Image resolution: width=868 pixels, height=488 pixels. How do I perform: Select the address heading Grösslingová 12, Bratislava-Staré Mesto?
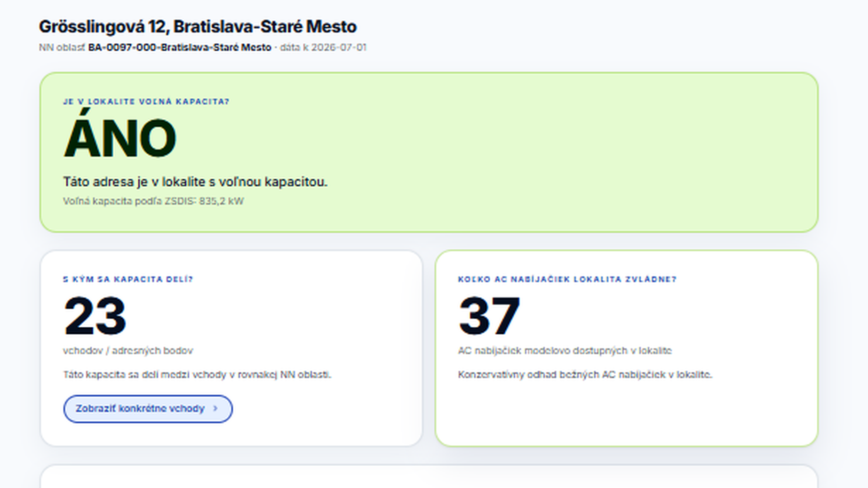pyautogui.click(x=198, y=27)
